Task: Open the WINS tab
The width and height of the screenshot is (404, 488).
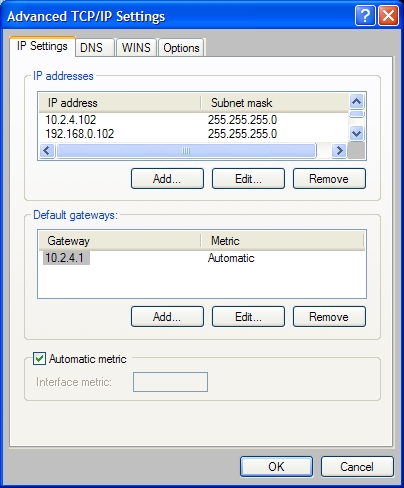Action: pyautogui.click(x=136, y=47)
